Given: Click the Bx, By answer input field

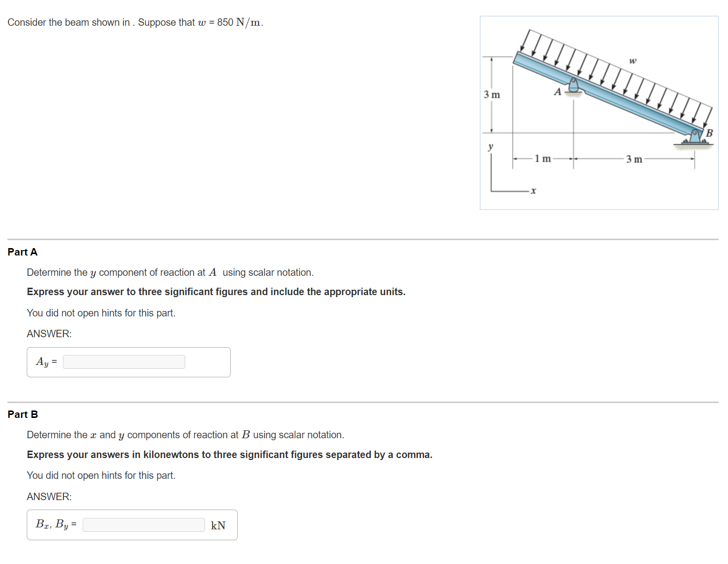Looking at the screenshot, I should click(143, 524).
